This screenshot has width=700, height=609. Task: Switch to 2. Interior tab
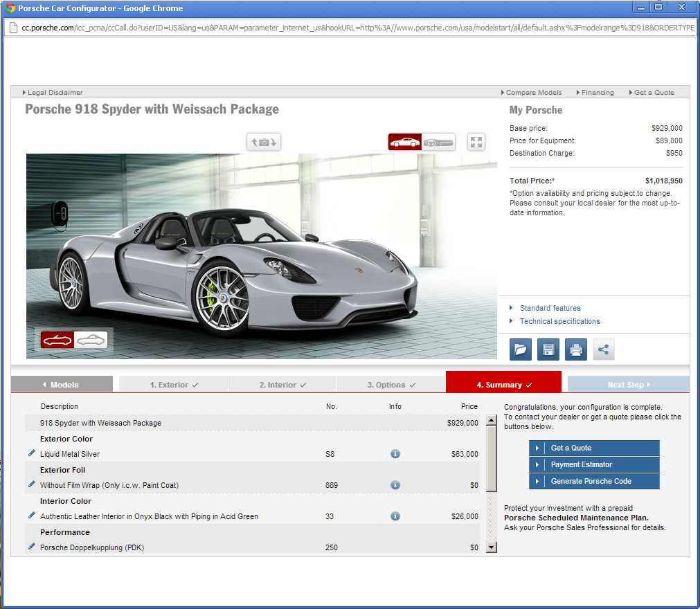coord(282,385)
